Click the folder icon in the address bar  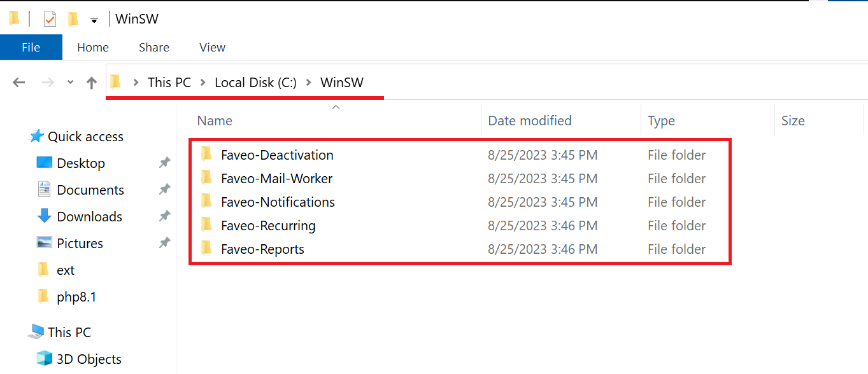click(115, 81)
